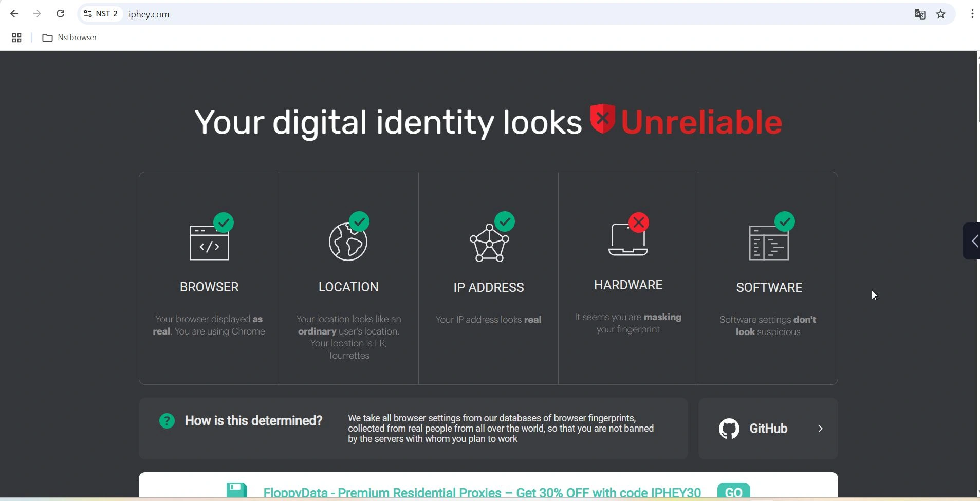
Task: Click the browser back arrow
Action: [x=14, y=14]
